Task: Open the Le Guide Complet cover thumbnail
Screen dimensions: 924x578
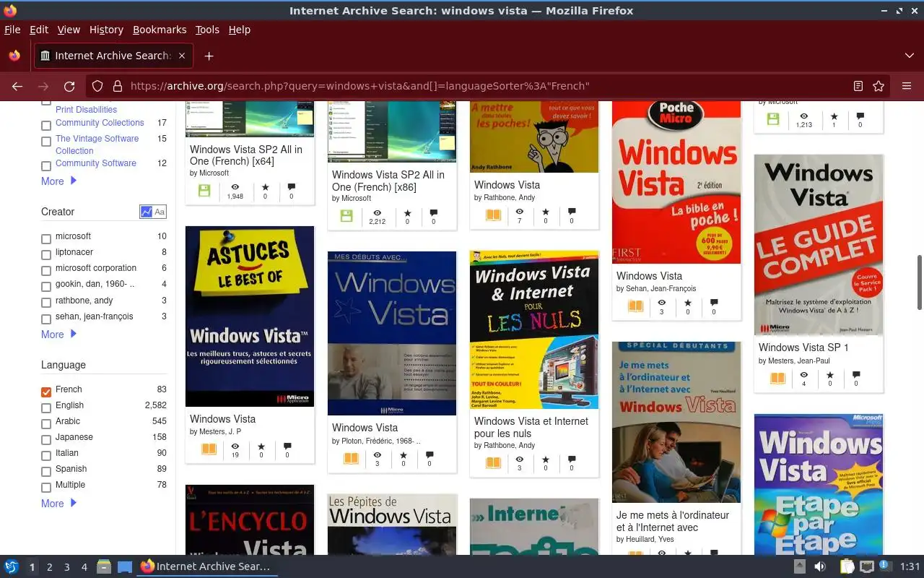Action: [x=819, y=245]
